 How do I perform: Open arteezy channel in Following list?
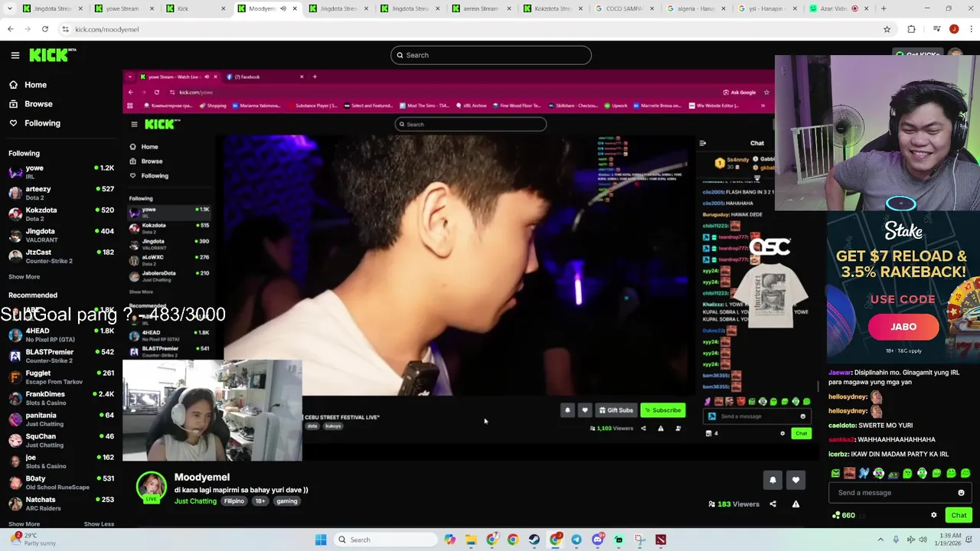point(61,193)
